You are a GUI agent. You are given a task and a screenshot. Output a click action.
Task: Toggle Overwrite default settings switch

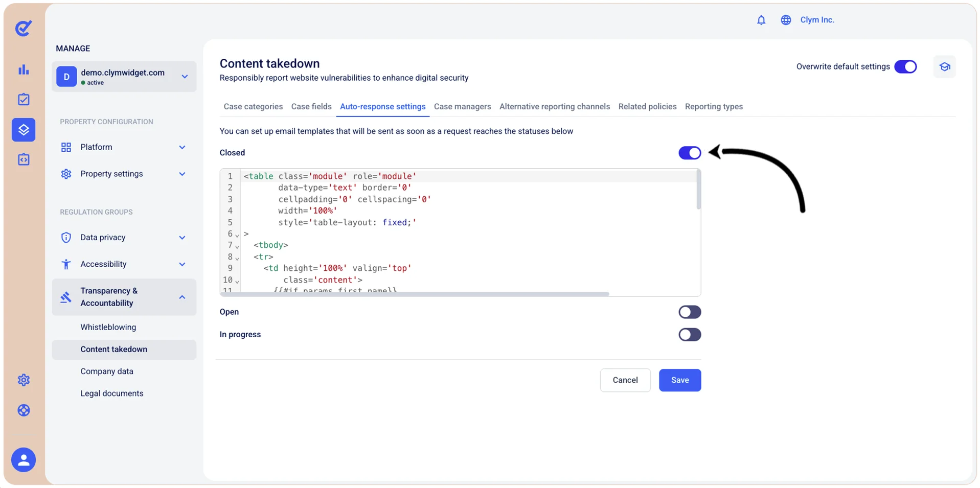pyautogui.click(x=905, y=66)
